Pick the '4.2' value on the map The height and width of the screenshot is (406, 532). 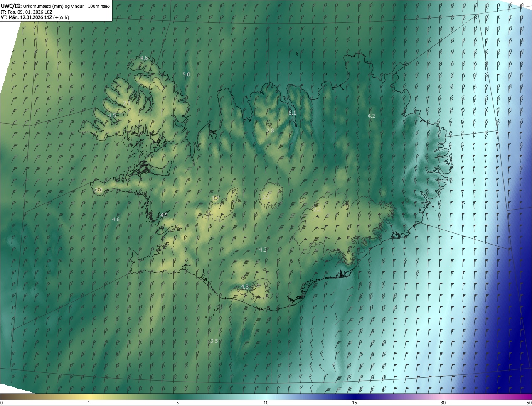(372, 116)
